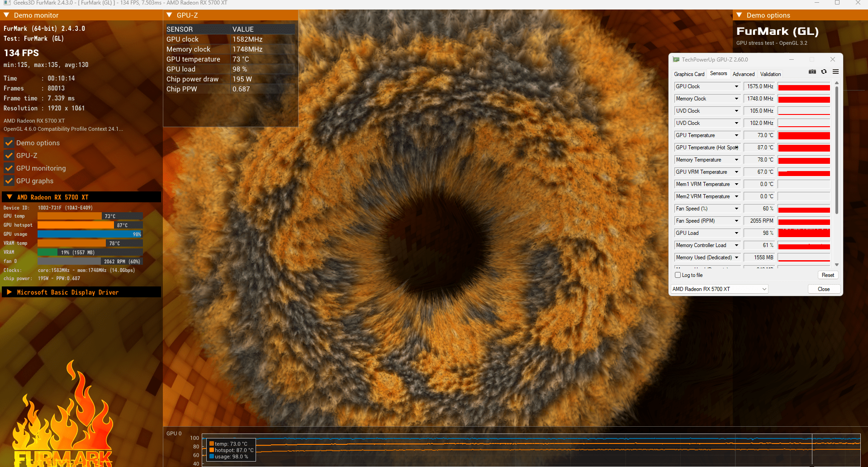Take a GPU-Z screenshot with the camera icon
The height and width of the screenshot is (467, 868).
coord(812,72)
